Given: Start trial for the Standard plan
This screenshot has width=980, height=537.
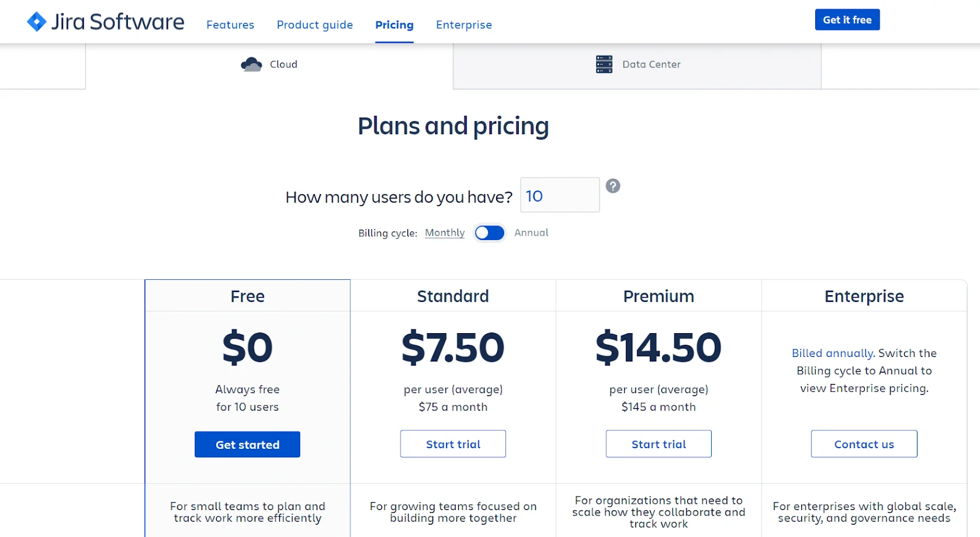Looking at the screenshot, I should click(x=453, y=444).
